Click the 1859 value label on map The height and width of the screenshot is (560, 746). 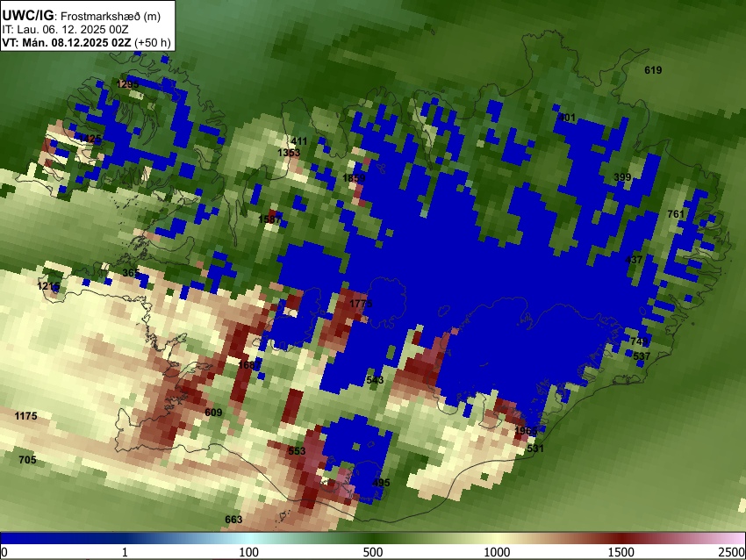pos(354,178)
